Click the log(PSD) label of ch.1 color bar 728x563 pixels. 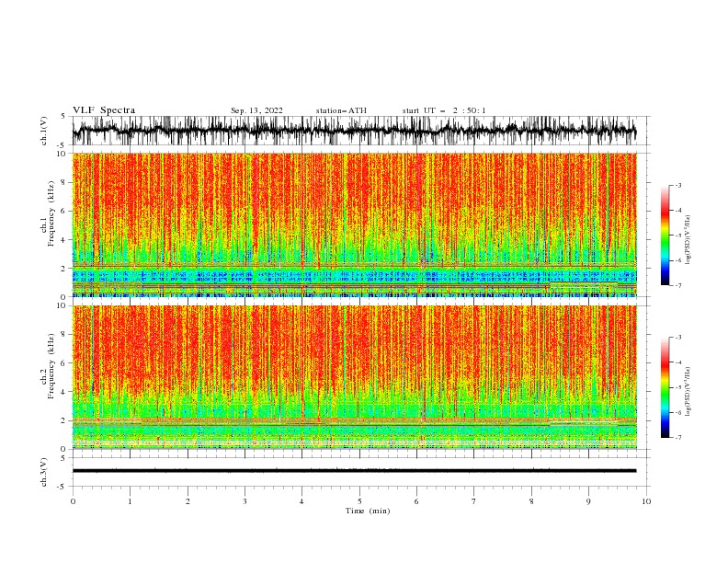click(688, 240)
